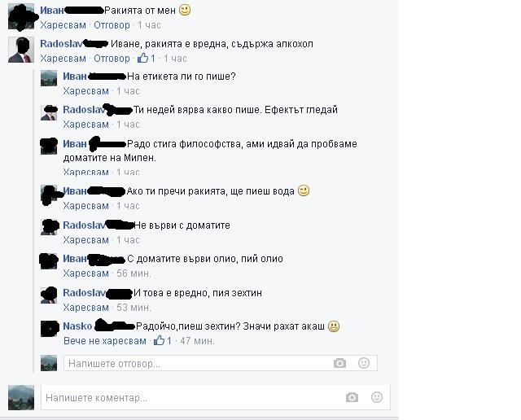Click 'Отговор' under the 'съдържа алкохол' comment
Image resolution: width=521 pixels, height=420 pixels.
click(x=112, y=59)
